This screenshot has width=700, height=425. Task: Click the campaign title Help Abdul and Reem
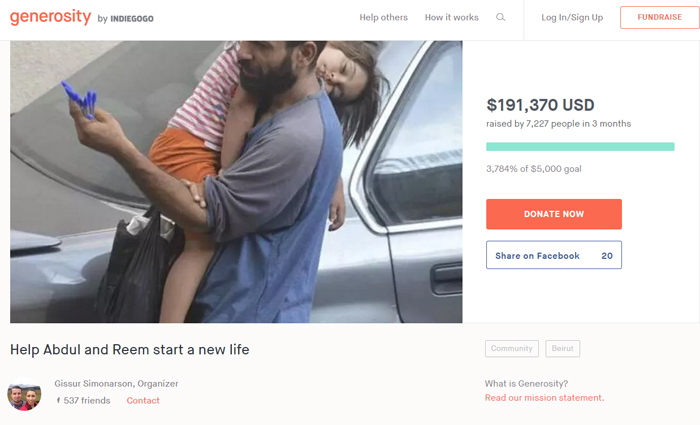(129, 350)
